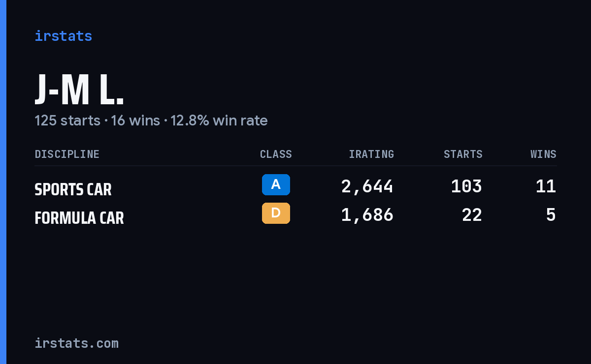The height and width of the screenshot is (364, 591).
Task: Click the blue A class badge
Action: click(276, 184)
